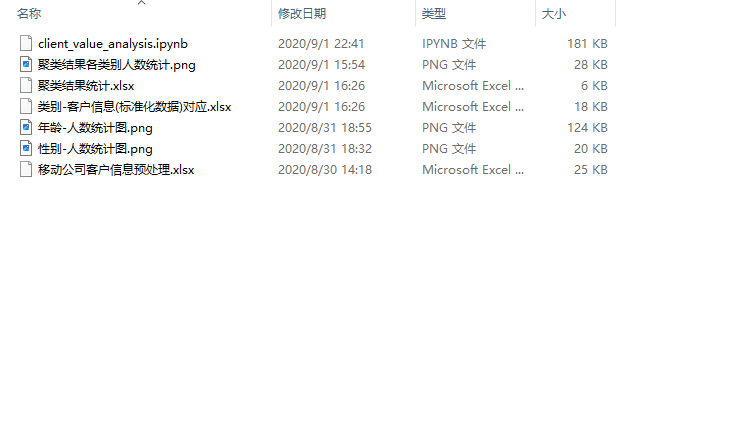This screenshot has height=427, width=729.
Task: Click the IPYNB 文件 type entry
Action: pos(454,44)
